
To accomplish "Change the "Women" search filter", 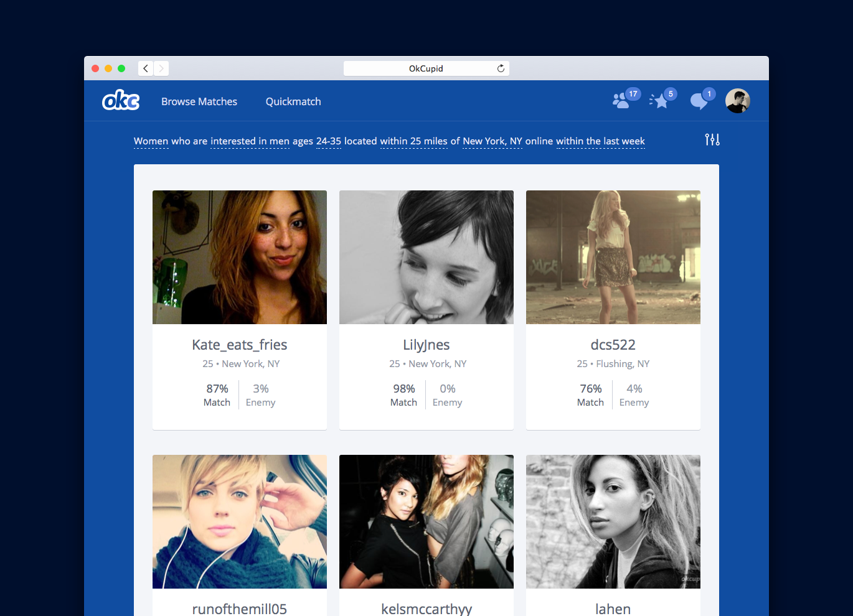I will coord(151,141).
